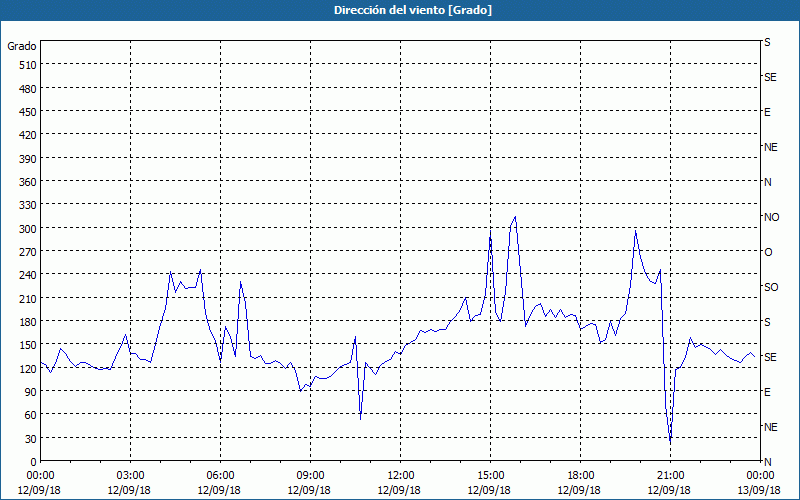Pick the 210 y-axis tick label
This screenshot has height=500, width=800.
(28, 298)
